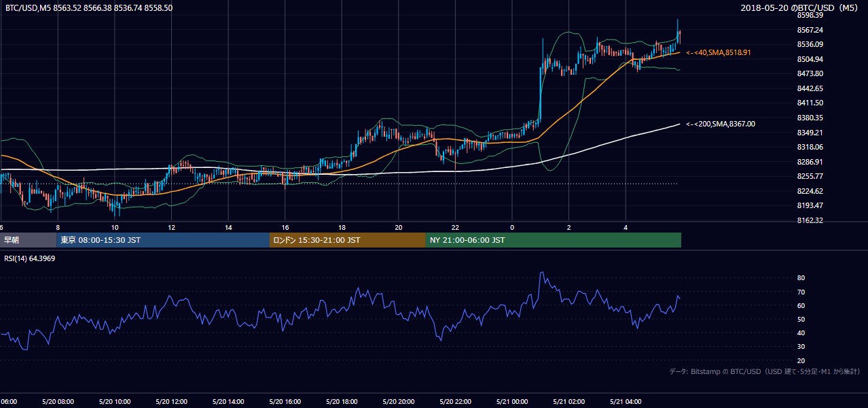Image resolution: width=868 pixels, height=408 pixels.
Task: Select the 東京 08:00-15:30 JST session bar
Action: [x=163, y=240]
